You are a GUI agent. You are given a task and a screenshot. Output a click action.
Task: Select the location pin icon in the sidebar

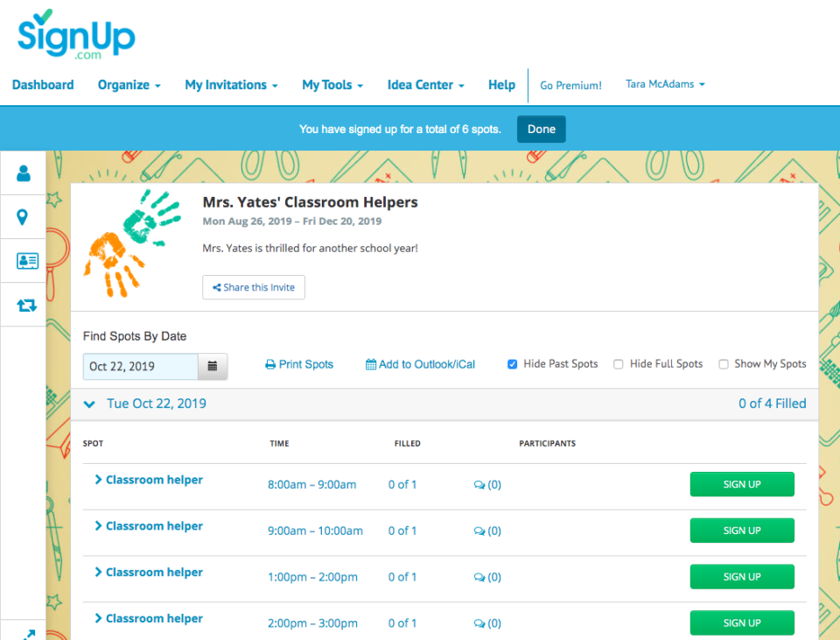click(22, 216)
